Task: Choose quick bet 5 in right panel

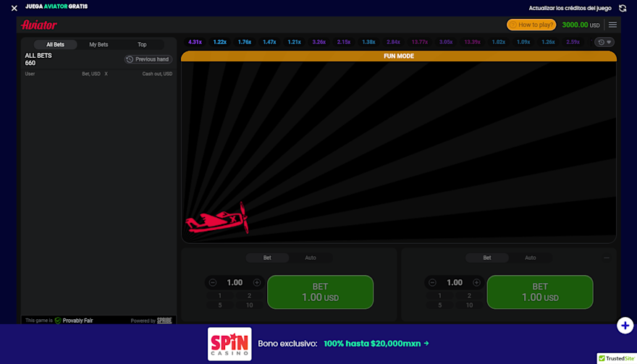Action: coord(439,305)
